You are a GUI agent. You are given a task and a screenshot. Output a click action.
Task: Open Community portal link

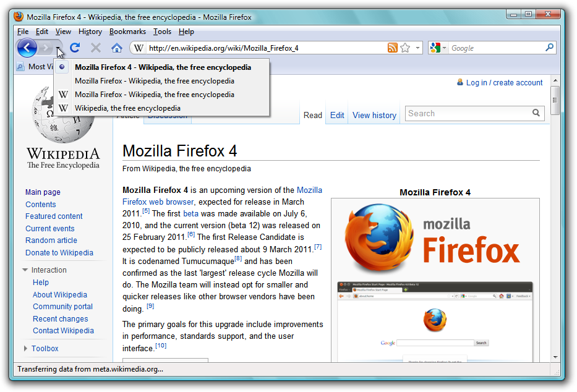(x=62, y=306)
